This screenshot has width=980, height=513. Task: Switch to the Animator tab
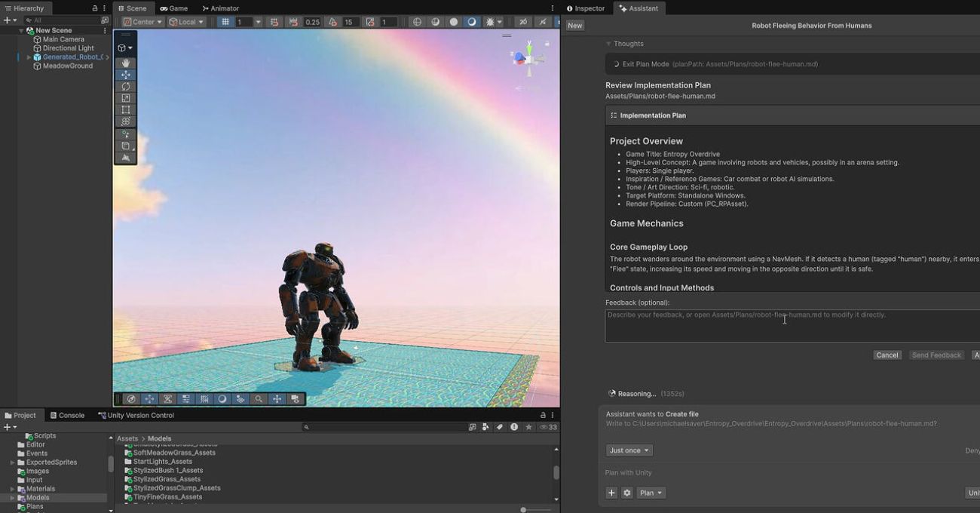click(220, 8)
